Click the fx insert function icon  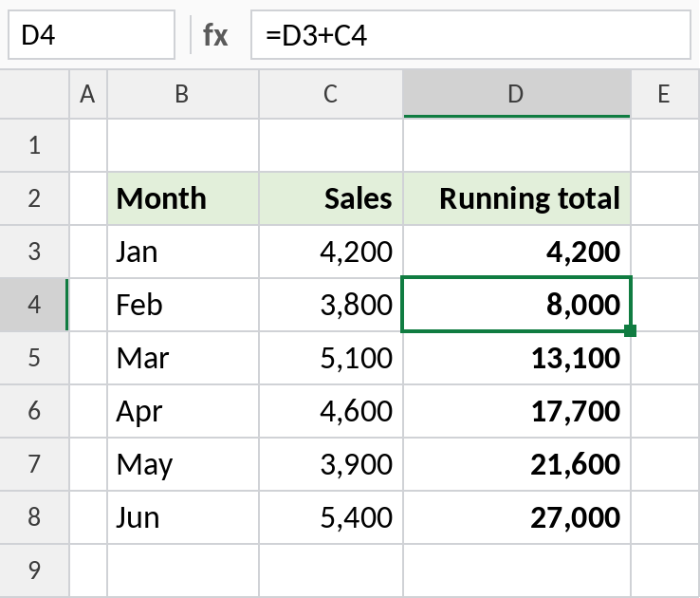pos(215,35)
